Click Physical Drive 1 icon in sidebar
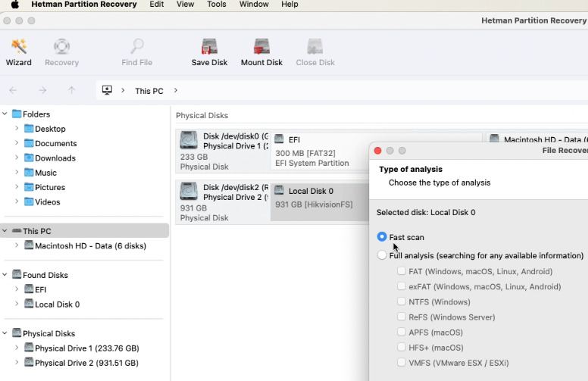 pyautogui.click(x=29, y=348)
